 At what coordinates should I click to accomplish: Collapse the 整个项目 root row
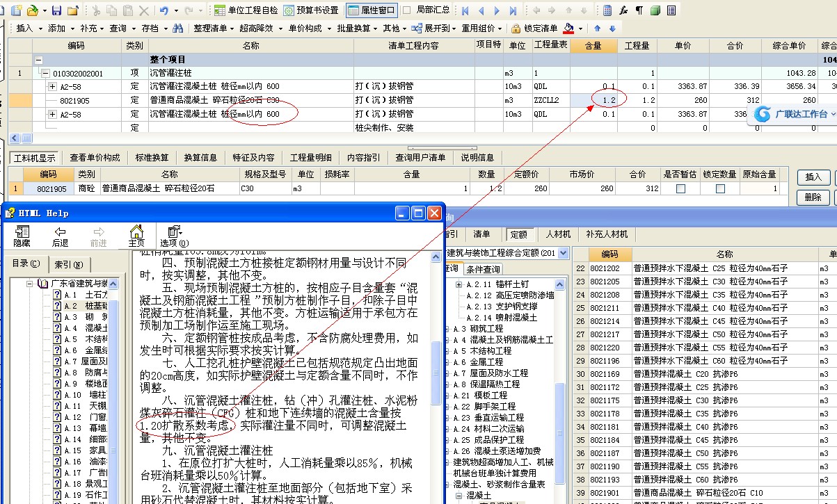pos(39,60)
